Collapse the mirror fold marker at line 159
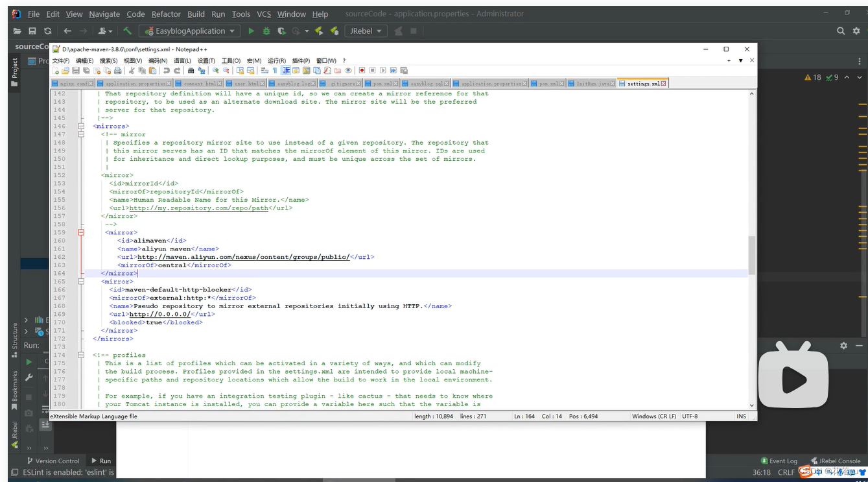868x482 pixels. 81,232
